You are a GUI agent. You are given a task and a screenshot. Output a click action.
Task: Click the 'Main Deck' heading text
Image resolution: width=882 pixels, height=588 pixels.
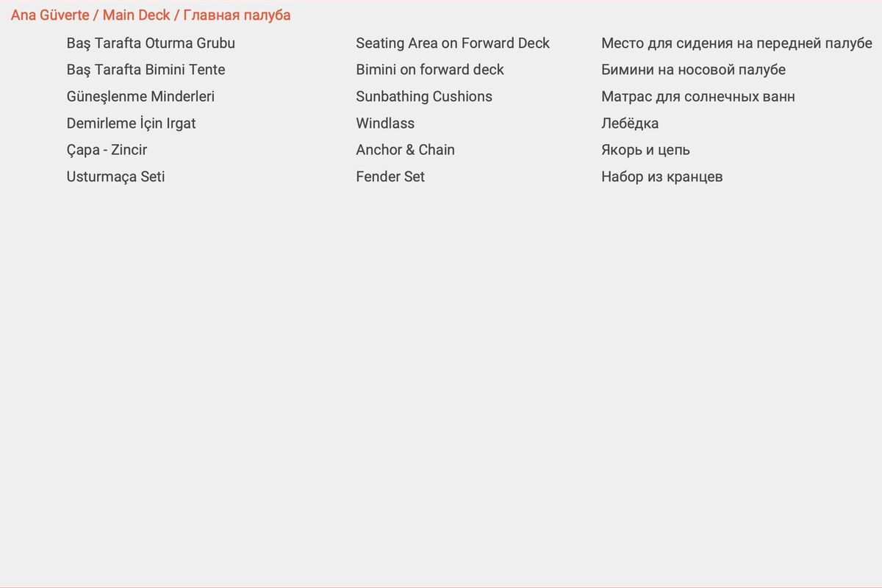pyautogui.click(x=136, y=15)
